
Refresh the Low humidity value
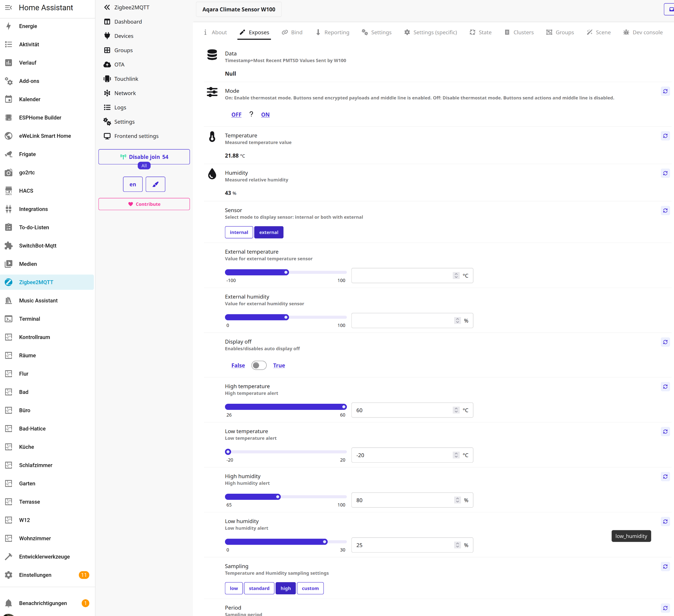tap(665, 521)
